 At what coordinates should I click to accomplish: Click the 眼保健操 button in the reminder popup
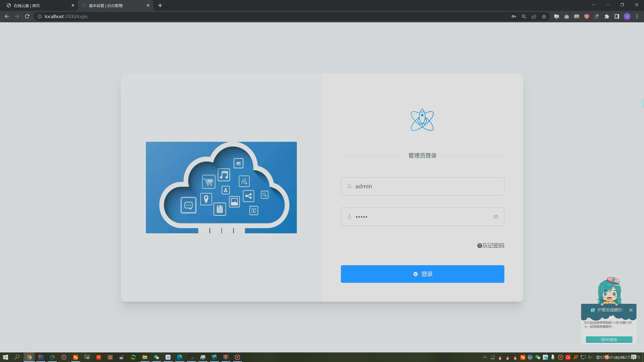point(609,339)
